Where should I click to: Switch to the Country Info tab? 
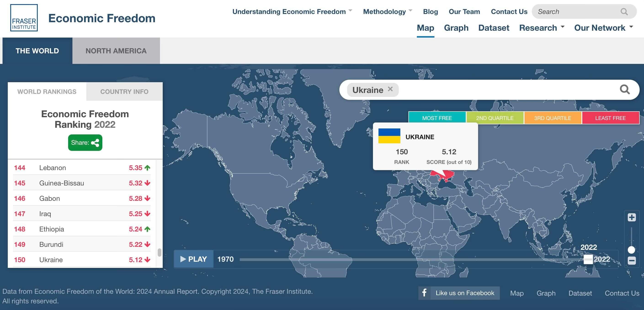124,92
